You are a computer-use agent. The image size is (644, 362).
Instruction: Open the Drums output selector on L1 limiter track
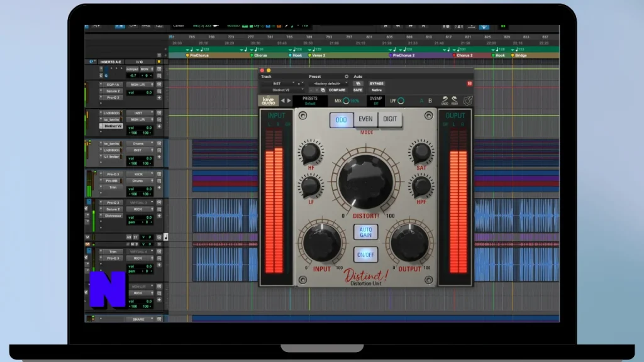(x=138, y=144)
